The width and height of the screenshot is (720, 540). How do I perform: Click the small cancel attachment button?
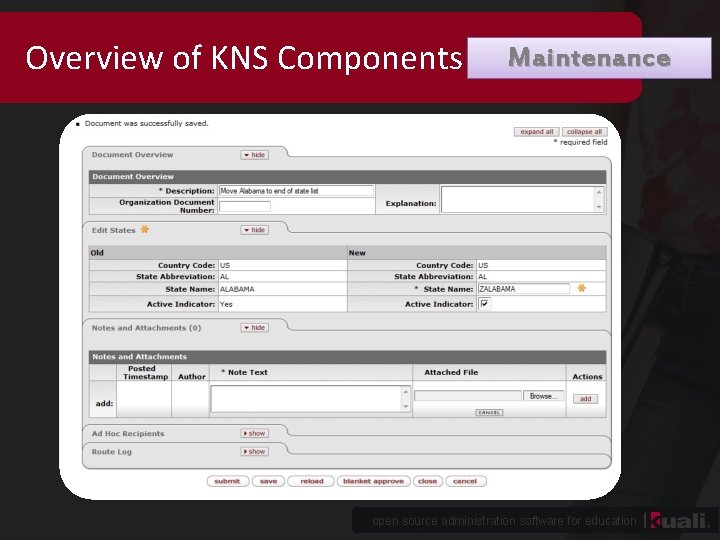pyautogui.click(x=489, y=412)
